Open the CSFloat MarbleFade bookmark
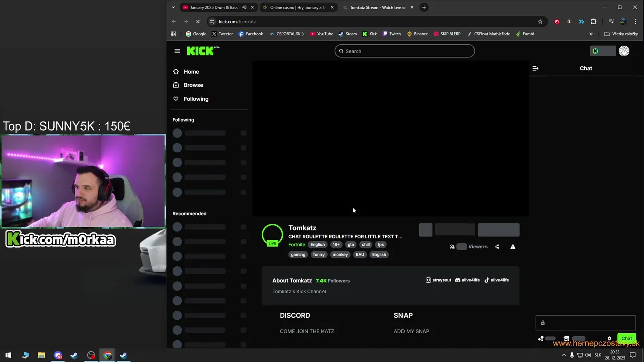Image resolution: width=644 pixels, height=362 pixels. pyautogui.click(x=489, y=34)
